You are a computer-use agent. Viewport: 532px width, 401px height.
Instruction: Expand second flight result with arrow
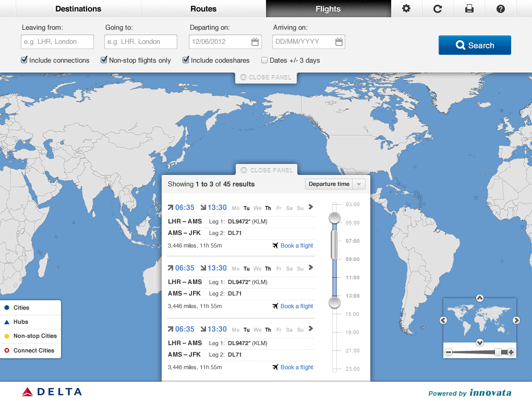pos(310,267)
